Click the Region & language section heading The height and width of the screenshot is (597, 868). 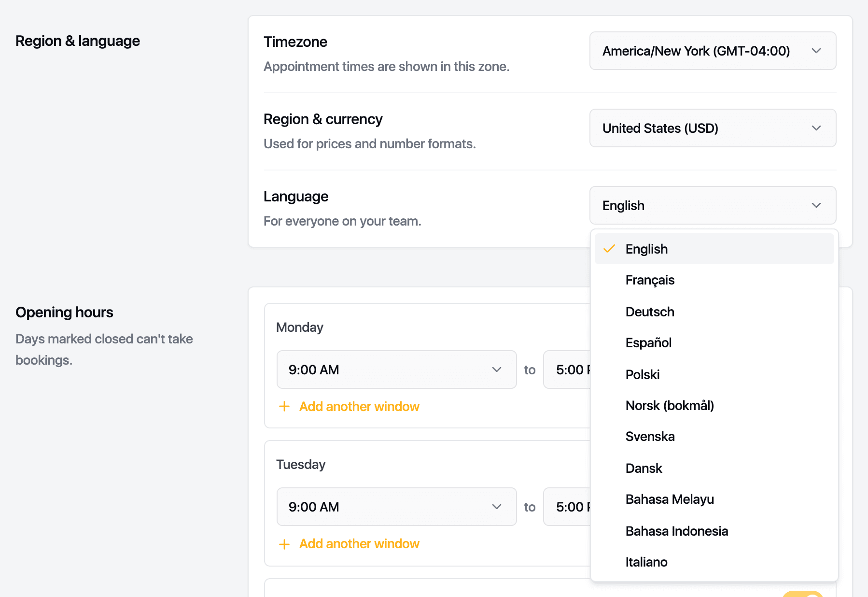78,41
